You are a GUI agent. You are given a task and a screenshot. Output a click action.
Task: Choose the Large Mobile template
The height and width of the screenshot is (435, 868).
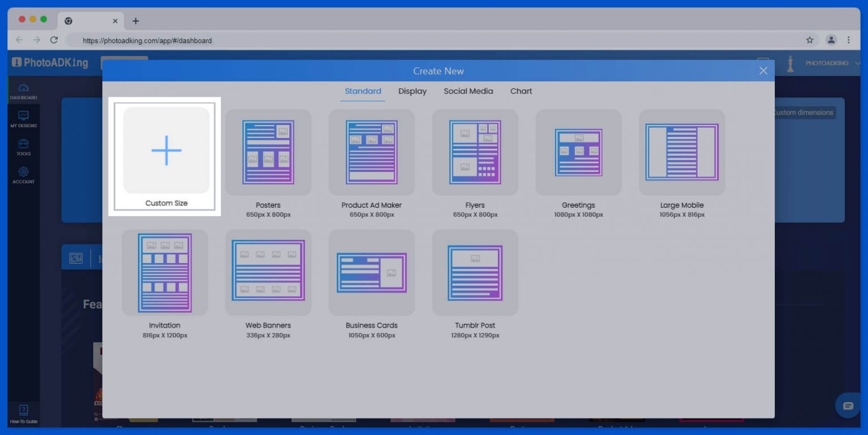coord(682,152)
